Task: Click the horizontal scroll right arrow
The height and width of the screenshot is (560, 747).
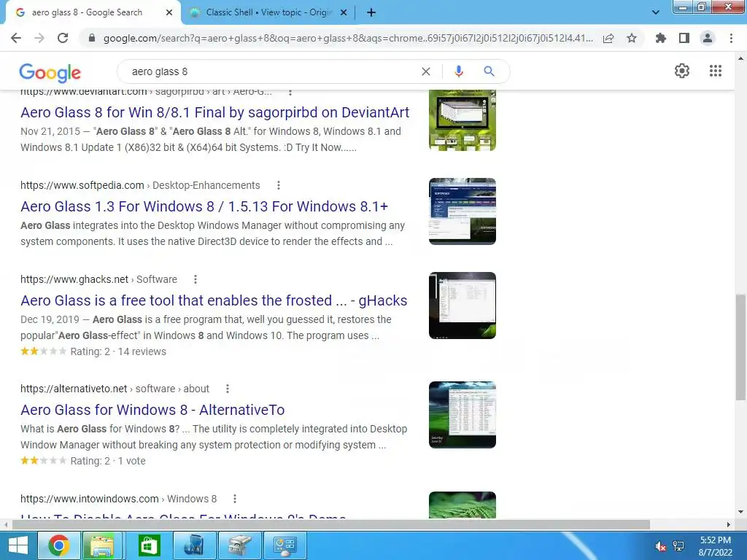Action: tap(729, 525)
